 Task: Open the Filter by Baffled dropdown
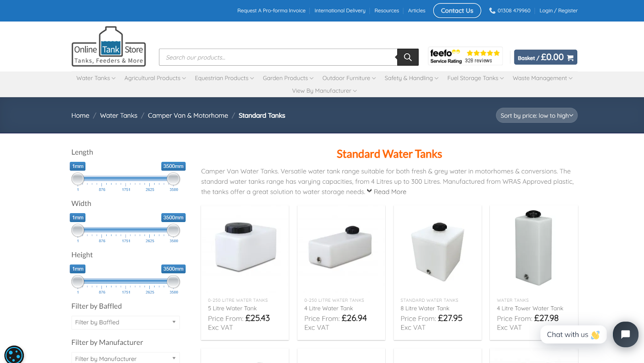[x=126, y=322]
